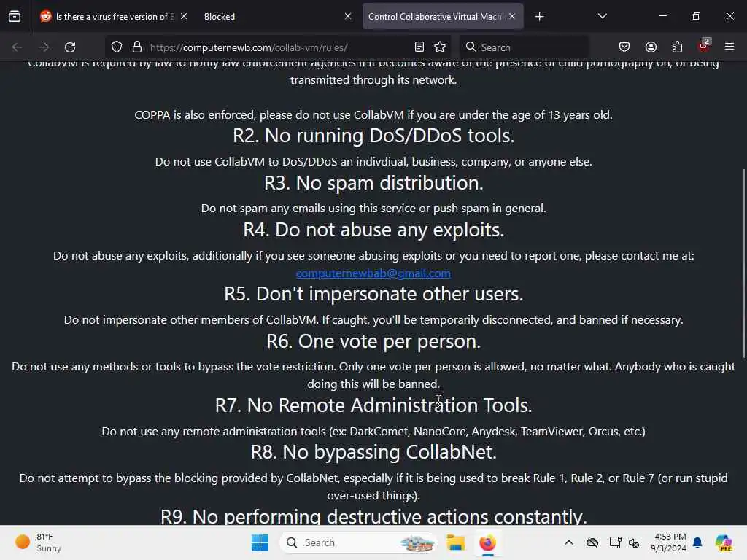This screenshot has width=747, height=560.
Task: Open the tracking protection shield icon
Action: click(x=117, y=47)
